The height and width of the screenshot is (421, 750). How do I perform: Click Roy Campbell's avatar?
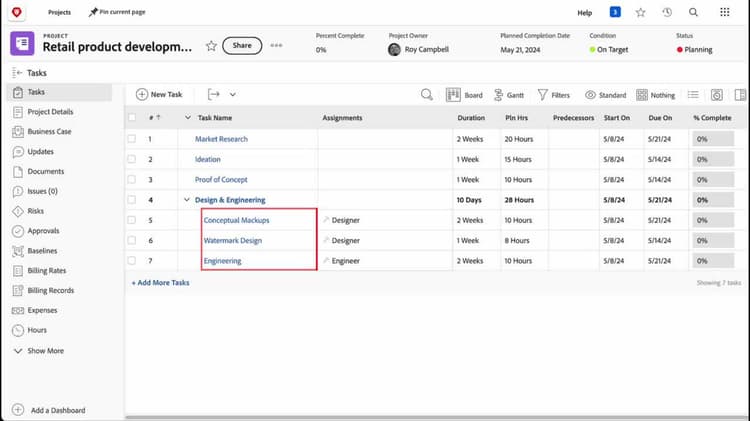394,49
